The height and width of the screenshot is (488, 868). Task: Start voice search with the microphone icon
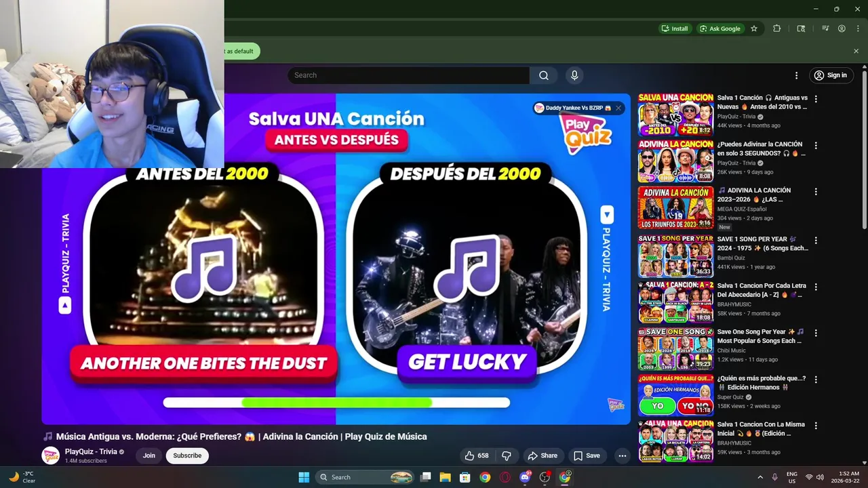(574, 75)
